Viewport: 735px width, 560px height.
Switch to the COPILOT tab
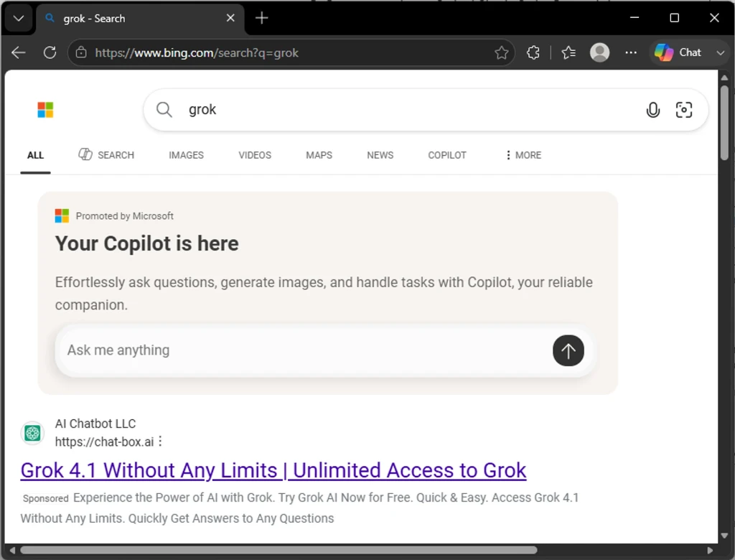(446, 155)
